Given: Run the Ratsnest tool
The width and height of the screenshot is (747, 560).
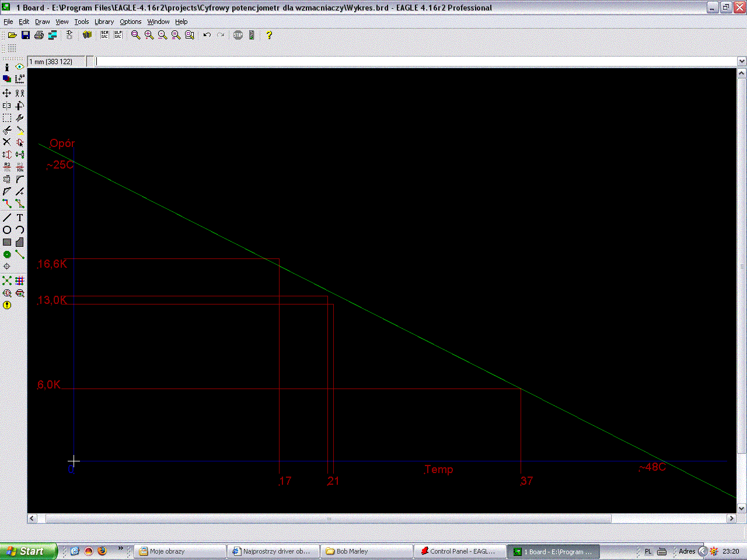Looking at the screenshot, I should [x=7, y=281].
